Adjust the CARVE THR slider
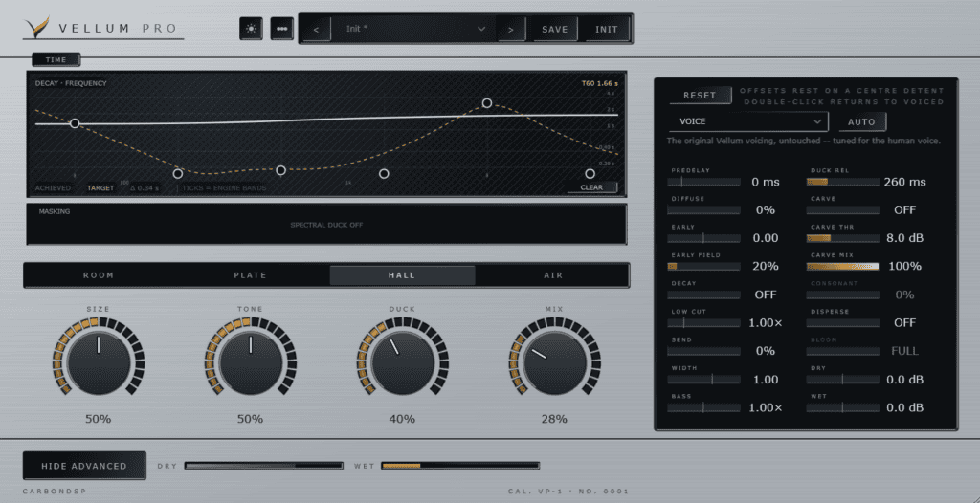The height and width of the screenshot is (503, 980). (842, 238)
